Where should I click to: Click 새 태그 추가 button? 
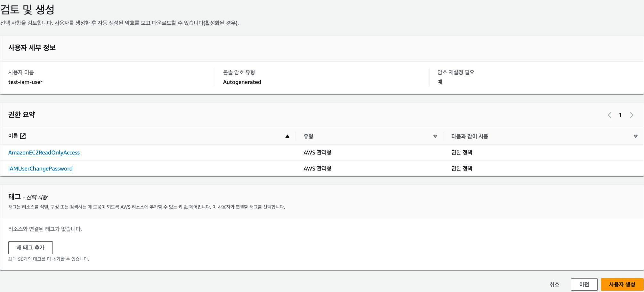[30, 248]
